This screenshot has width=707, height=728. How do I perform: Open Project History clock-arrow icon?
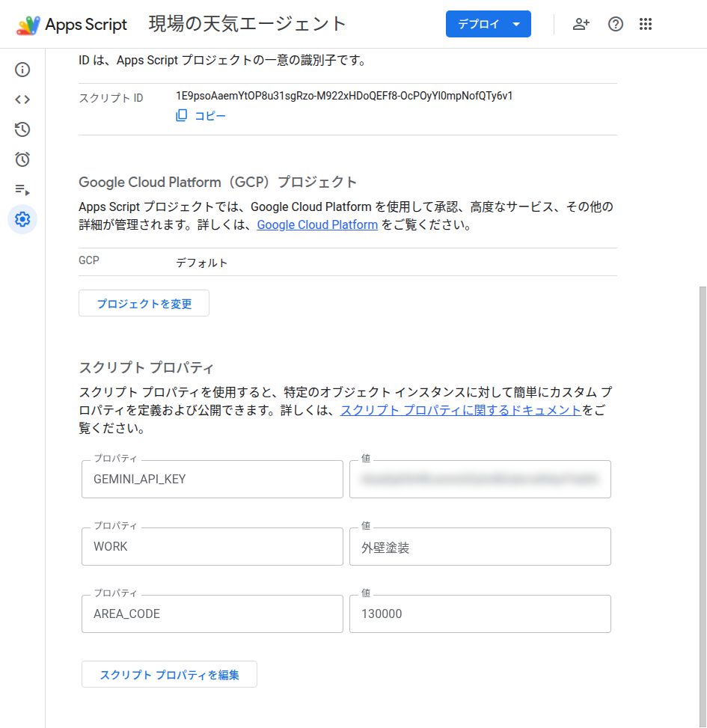click(x=22, y=129)
